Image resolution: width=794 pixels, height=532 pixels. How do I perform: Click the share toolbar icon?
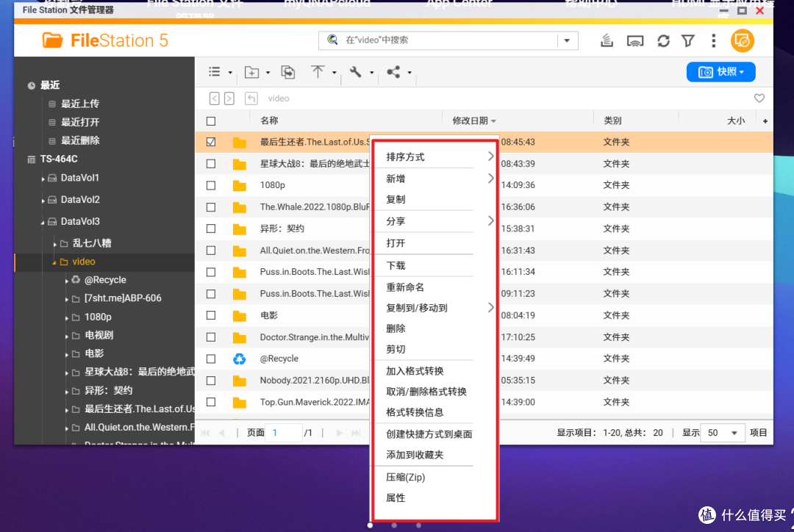point(393,72)
